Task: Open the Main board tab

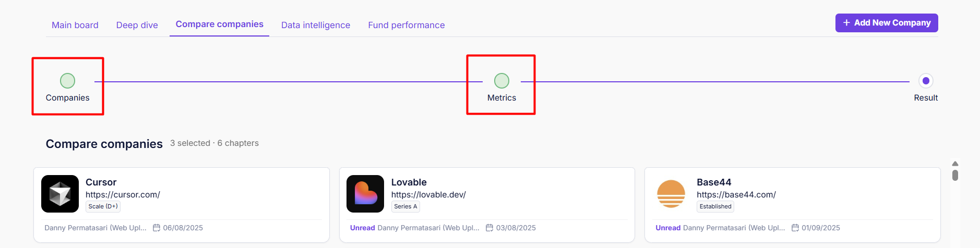Action: point(75,25)
